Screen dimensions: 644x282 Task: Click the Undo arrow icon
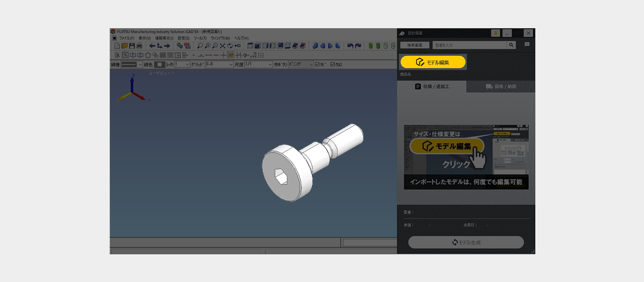tap(350, 46)
